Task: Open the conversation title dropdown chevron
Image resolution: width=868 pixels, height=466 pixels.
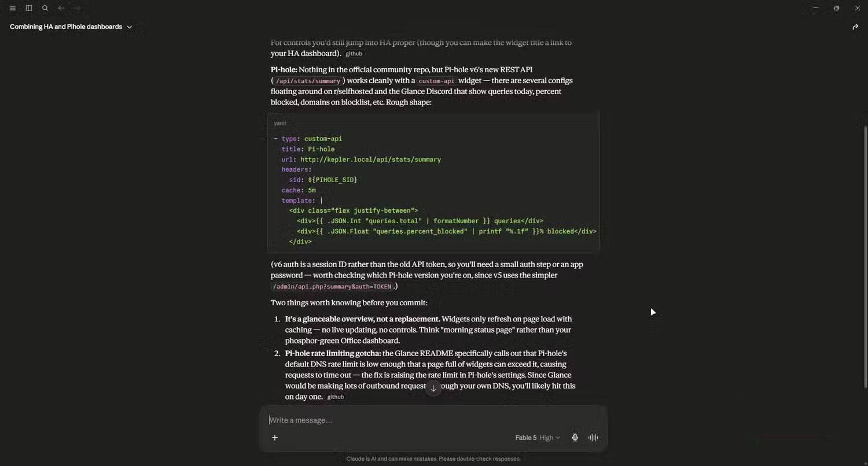Action: pyautogui.click(x=129, y=27)
